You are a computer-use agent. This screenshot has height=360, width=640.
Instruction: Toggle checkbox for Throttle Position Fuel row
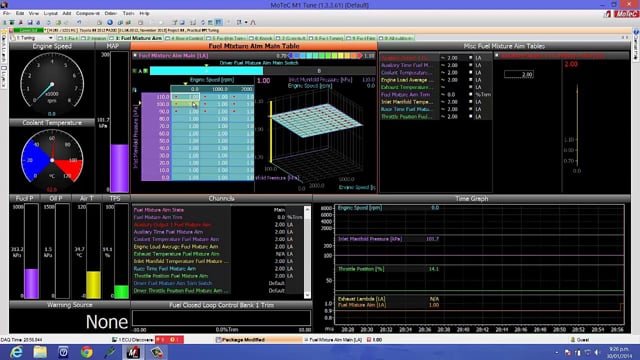pyautogui.click(x=470, y=116)
